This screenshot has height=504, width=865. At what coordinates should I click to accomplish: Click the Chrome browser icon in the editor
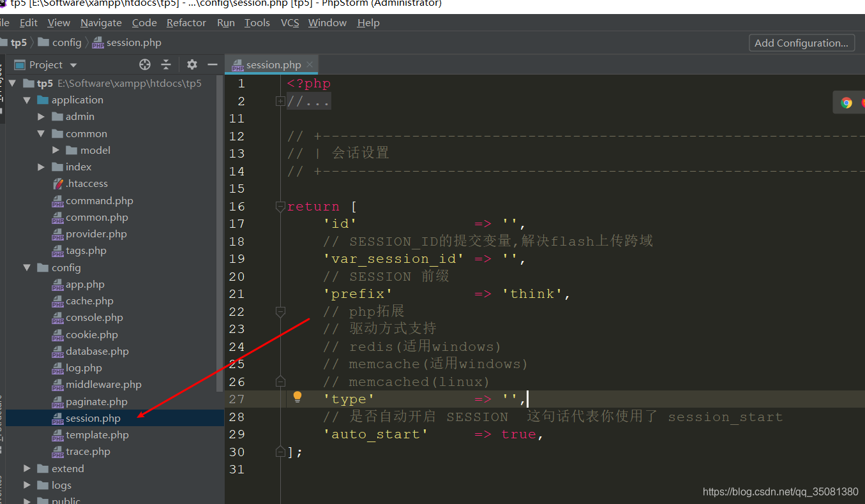pos(846,101)
